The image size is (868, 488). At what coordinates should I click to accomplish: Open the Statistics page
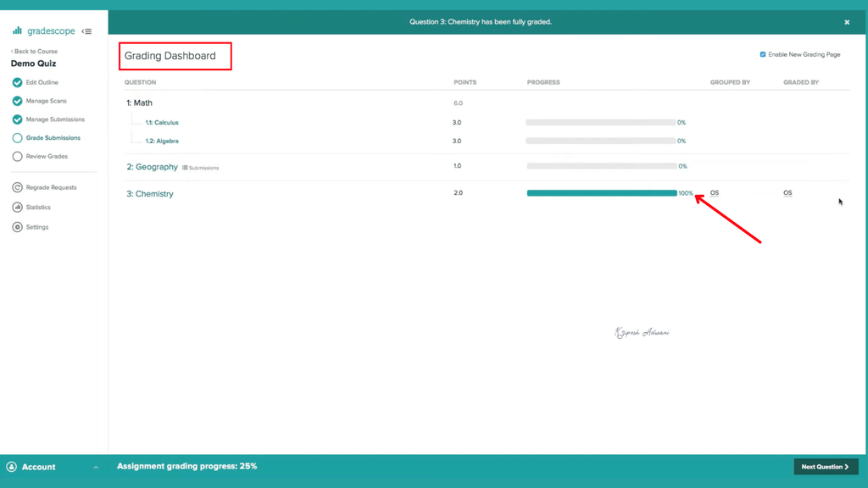point(38,207)
